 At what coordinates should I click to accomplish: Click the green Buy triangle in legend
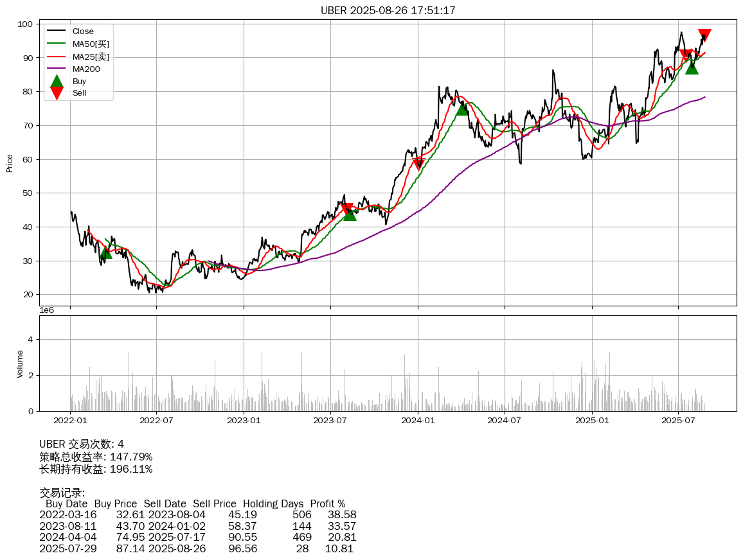click(57, 81)
